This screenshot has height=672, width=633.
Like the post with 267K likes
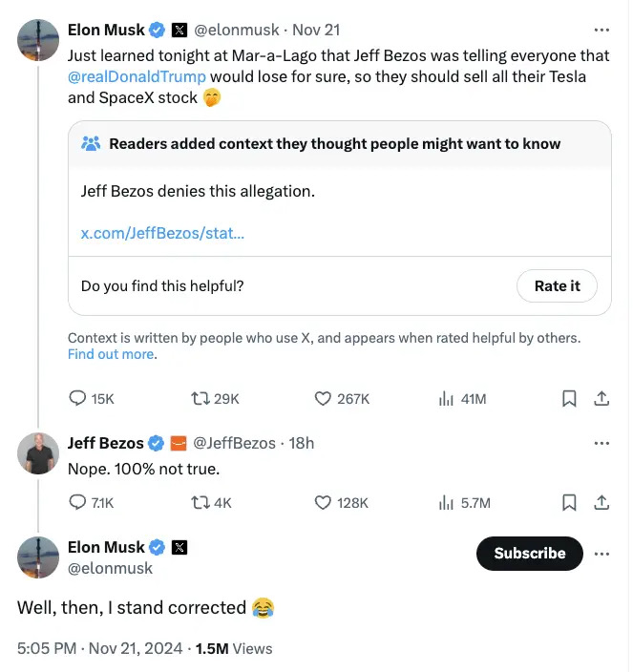tap(323, 399)
